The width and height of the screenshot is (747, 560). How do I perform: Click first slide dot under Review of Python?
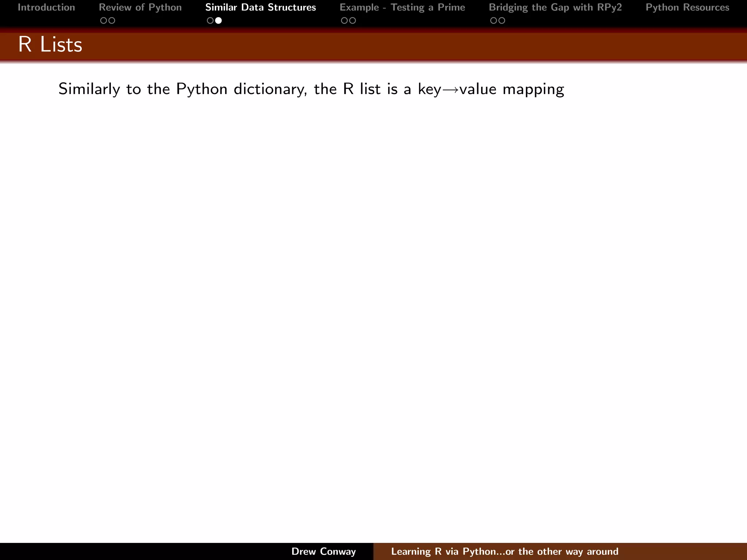tap(104, 21)
